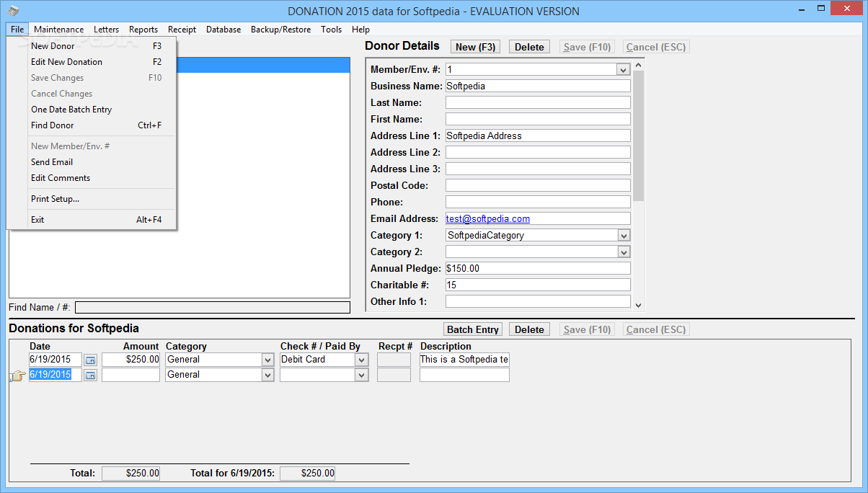Click the Charitable # field

[x=538, y=285]
